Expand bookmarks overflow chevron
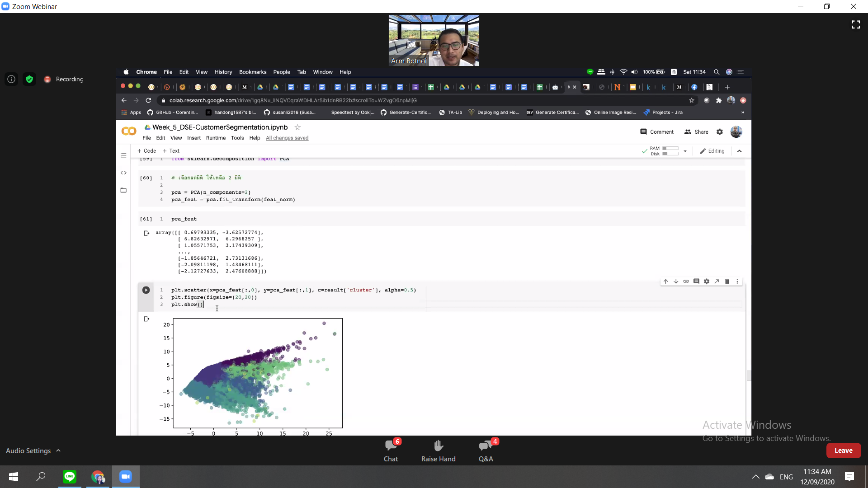This screenshot has width=868, height=488. pyautogui.click(x=742, y=113)
